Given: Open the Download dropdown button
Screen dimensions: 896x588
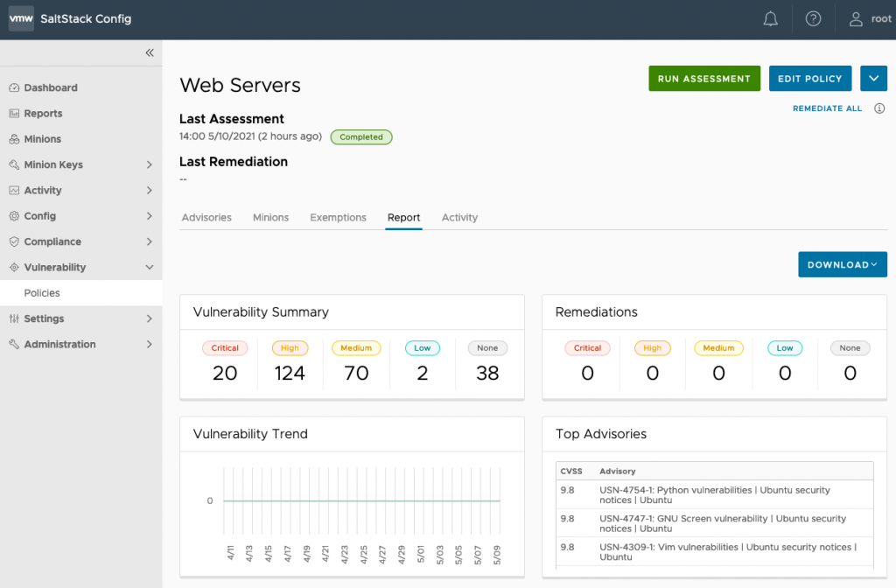Looking at the screenshot, I should [842, 265].
